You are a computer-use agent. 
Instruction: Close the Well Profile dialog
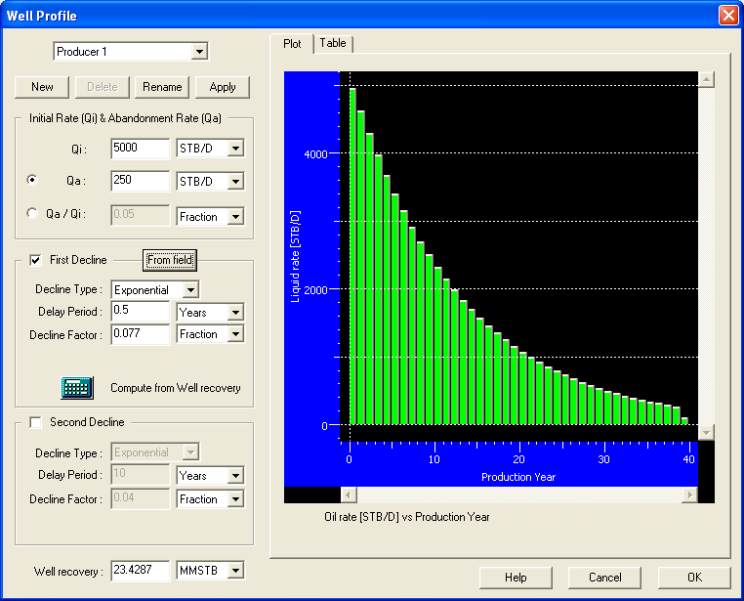point(727,15)
